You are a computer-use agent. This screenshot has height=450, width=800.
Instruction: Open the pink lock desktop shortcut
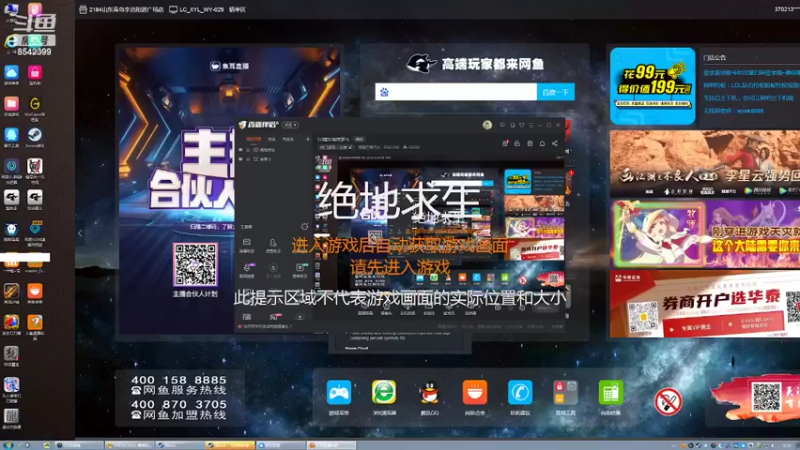(35, 73)
